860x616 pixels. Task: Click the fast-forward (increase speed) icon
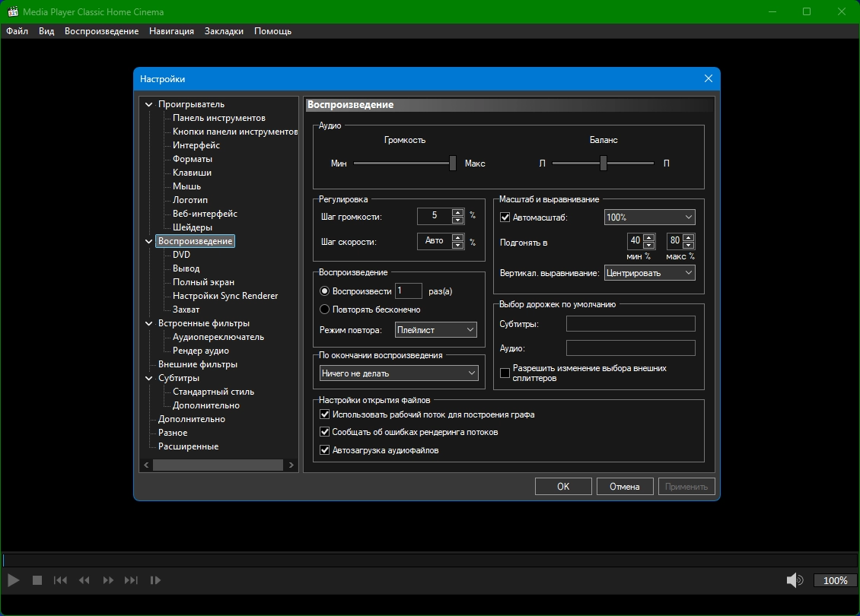coord(108,580)
